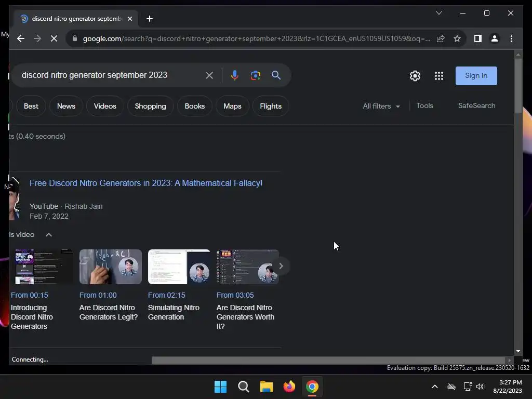Share this page from the address bar
This screenshot has width=532, height=399.
tap(441, 38)
